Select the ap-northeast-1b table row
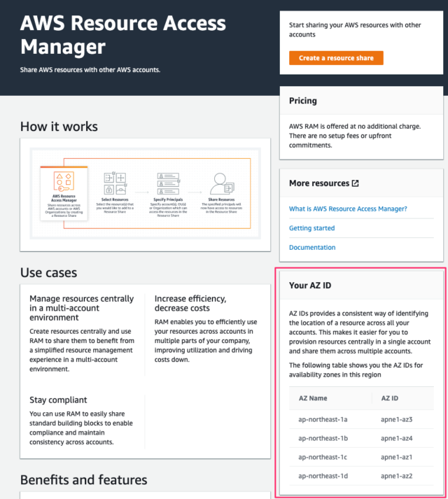The height and width of the screenshot is (499, 448). 361,438
